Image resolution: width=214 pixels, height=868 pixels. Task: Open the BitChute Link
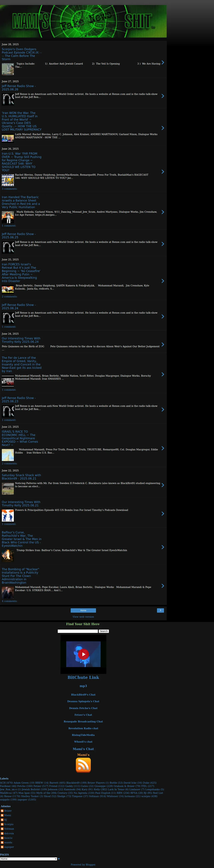coord(83,677)
